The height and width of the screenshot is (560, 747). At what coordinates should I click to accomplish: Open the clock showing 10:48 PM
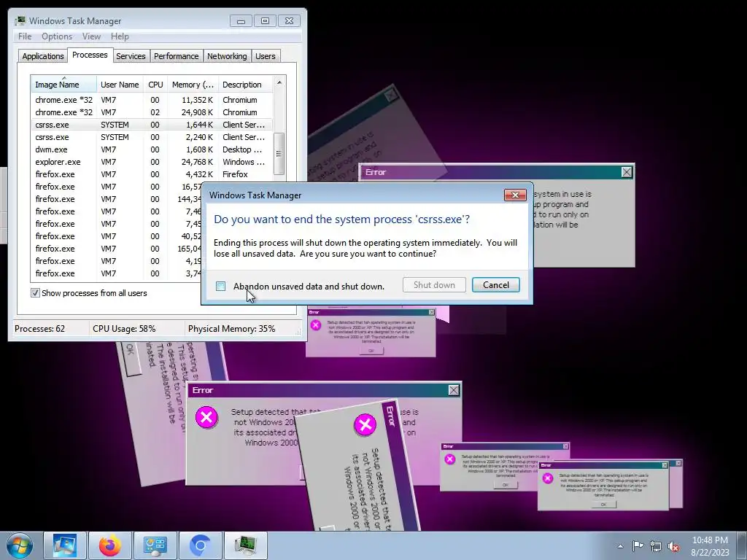point(710,546)
